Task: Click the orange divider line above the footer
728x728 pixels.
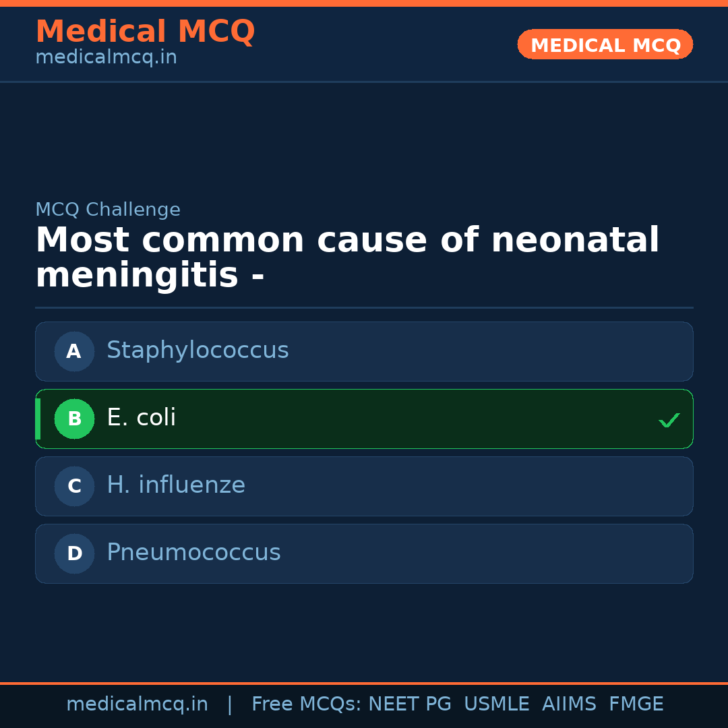Action: click(x=364, y=682)
